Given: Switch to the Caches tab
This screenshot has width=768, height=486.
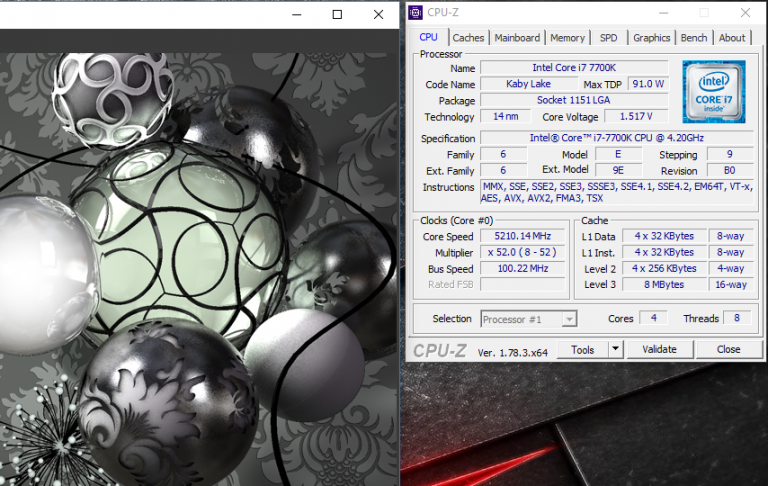Looking at the screenshot, I should tap(468, 38).
